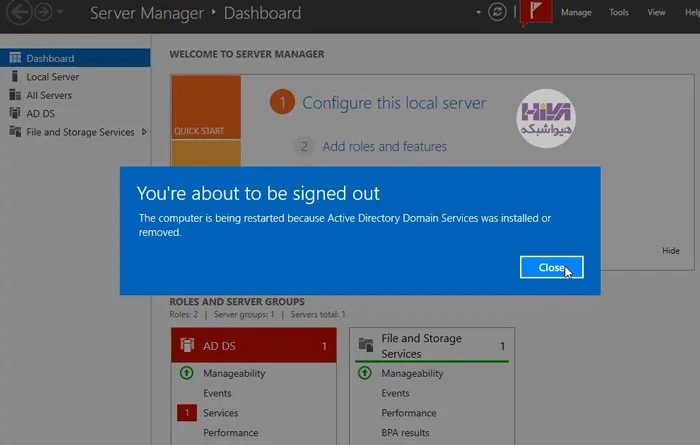The width and height of the screenshot is (700, 445).
Task: Click the back navigation arrow
Action: [x=19, y=12]
